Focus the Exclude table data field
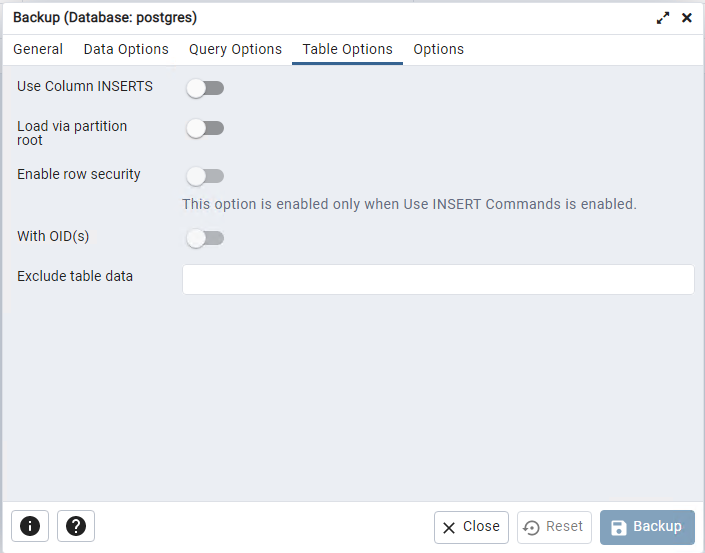Viewport: 705px width, 553px height. (438, 279)
